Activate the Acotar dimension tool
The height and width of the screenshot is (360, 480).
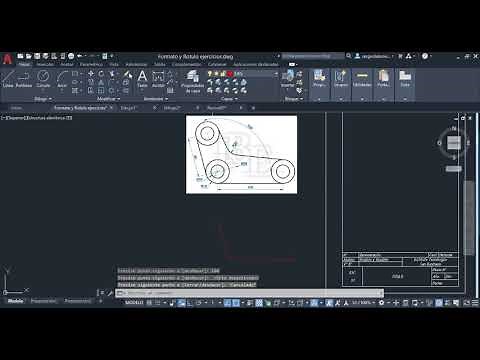point(158,79)
